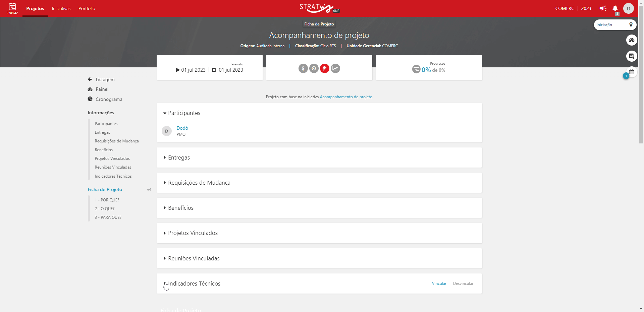This screenshot has height=312, width=644.
Task: Click the chart performance status icon
Action: pos(335,68)
